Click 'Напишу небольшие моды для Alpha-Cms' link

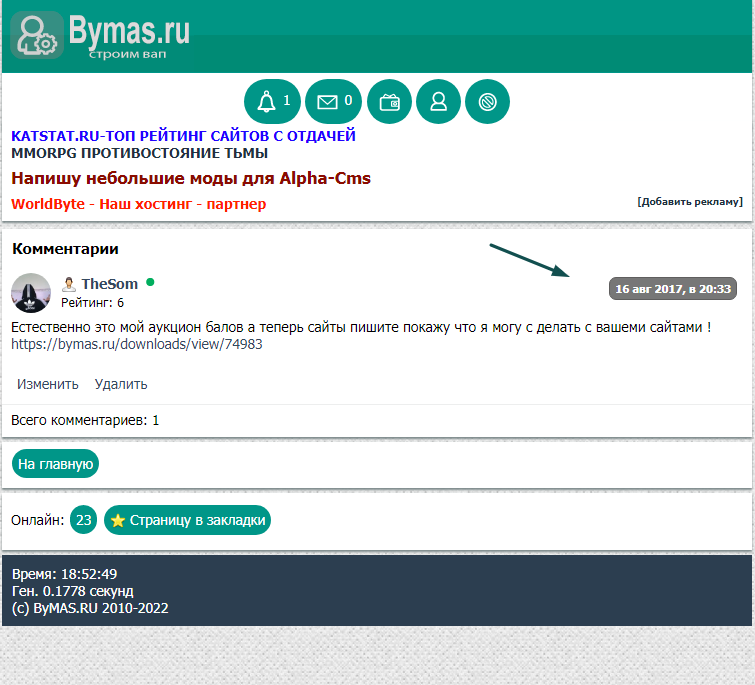coord(190,178)
